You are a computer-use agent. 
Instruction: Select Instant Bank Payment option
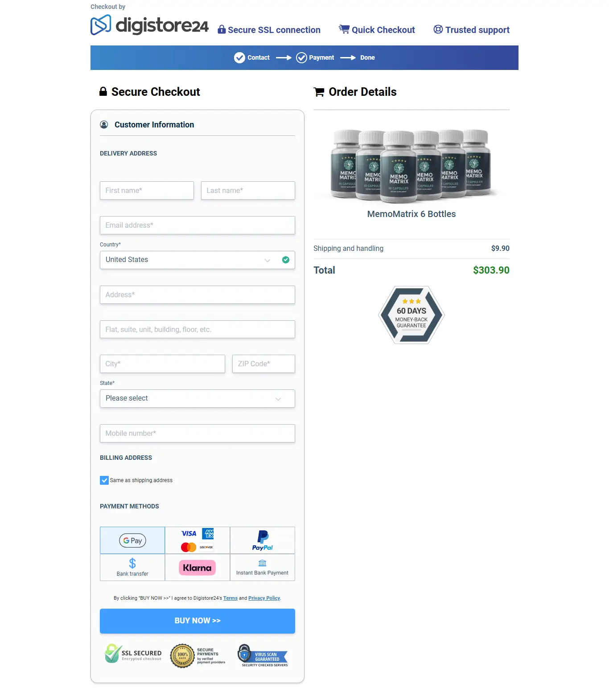[x=263, y=567]
